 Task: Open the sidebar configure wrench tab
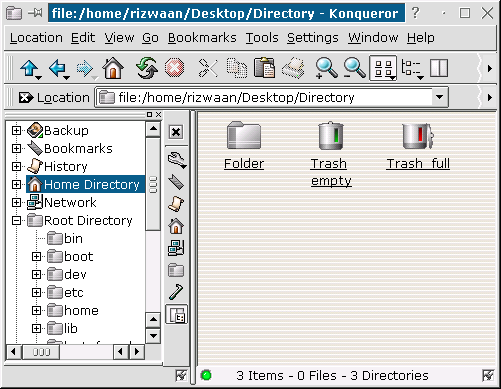tap(176, 160)
